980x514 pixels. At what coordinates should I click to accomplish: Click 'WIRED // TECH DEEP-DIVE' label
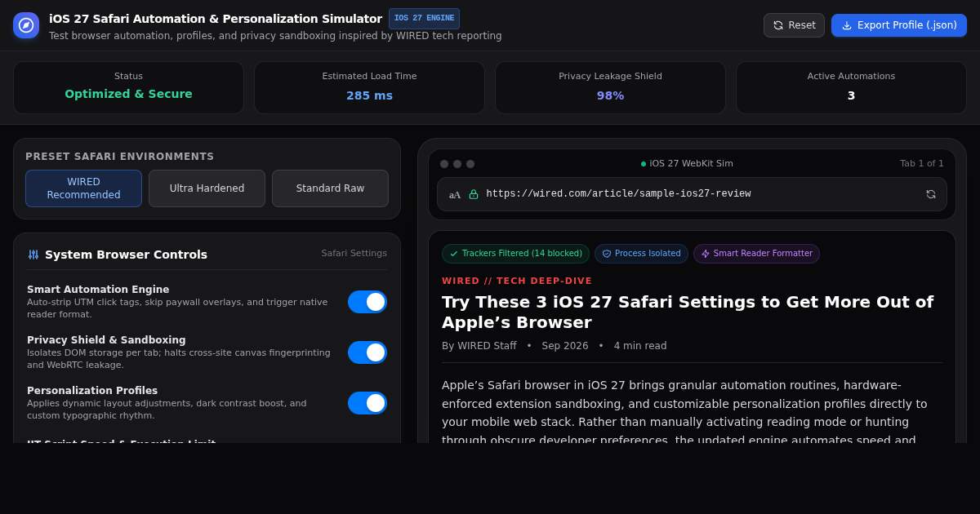tap(517, 281)
